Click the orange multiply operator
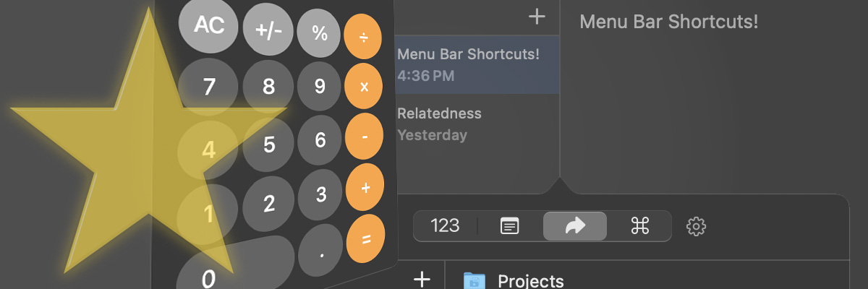The image size is (868, 289). coord(364,87)
